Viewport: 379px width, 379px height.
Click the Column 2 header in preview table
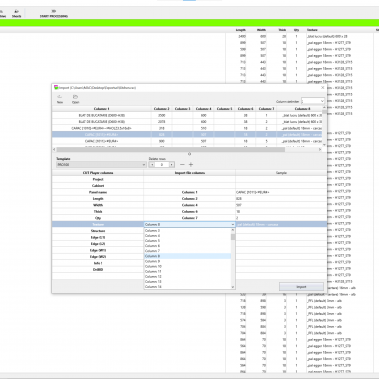click(x=162, y=109)
